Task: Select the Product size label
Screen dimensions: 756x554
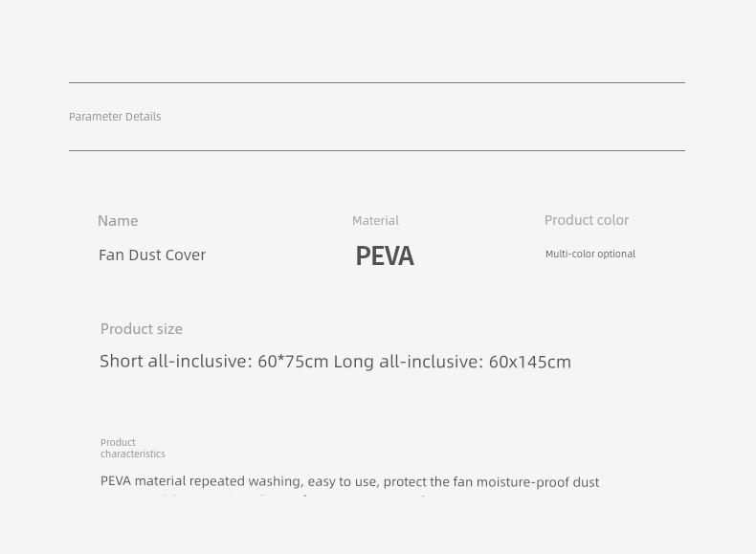Action: (x=142, y=329)
